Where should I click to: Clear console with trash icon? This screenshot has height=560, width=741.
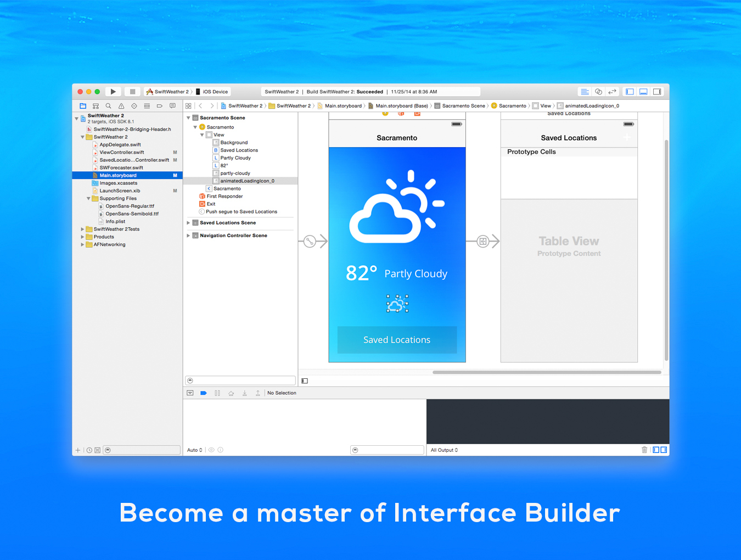644,450
